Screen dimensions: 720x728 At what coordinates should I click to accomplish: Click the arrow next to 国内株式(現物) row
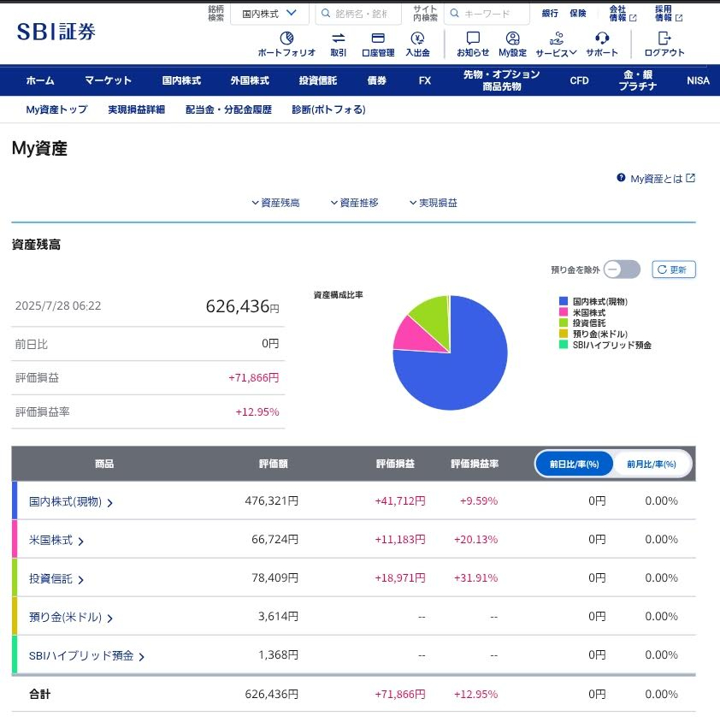click(110, 503)
